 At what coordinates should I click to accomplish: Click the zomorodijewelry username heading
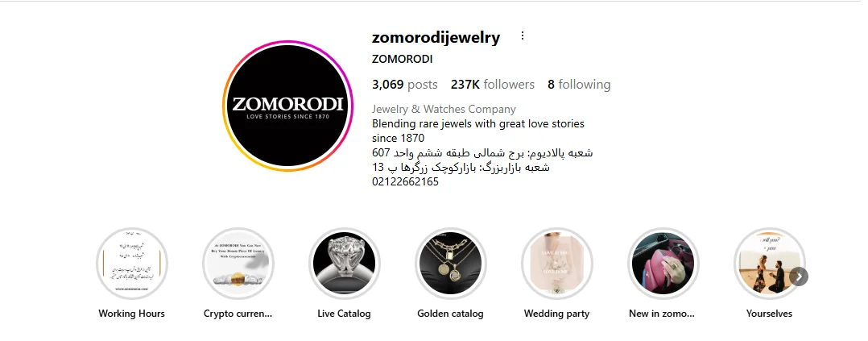point(436,37)
